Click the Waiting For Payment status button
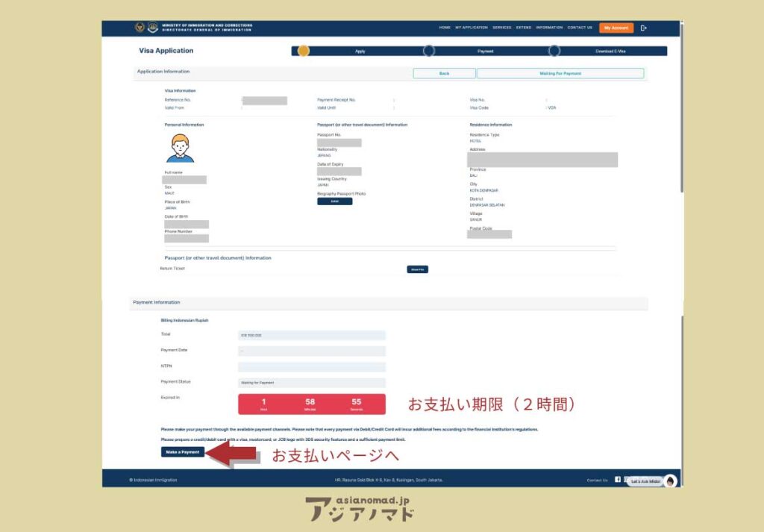This screenshot has height=532, width=764. point(560,73)
